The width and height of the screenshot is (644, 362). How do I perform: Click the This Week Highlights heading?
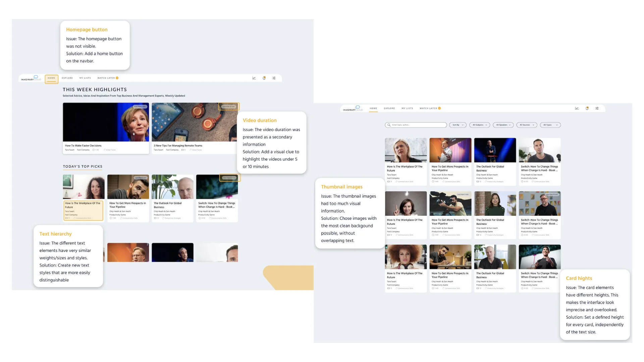[x=95, y=90]
